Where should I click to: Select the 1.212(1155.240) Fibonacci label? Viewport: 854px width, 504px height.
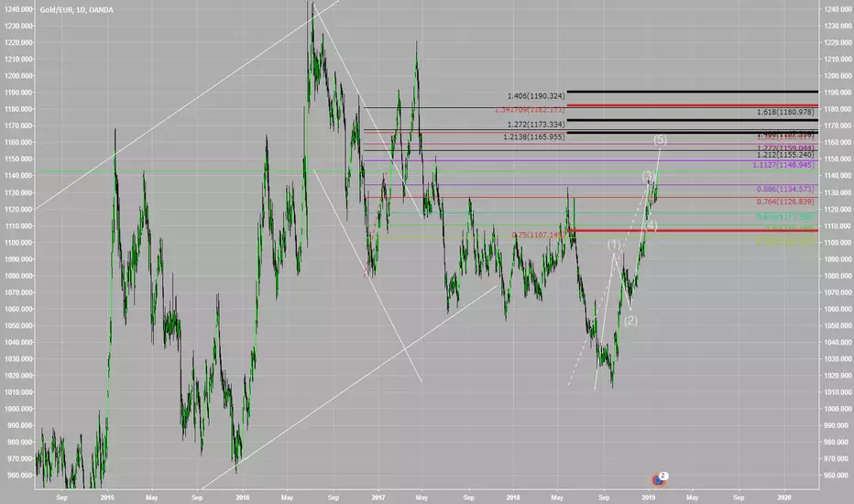(x=785, y=155)
